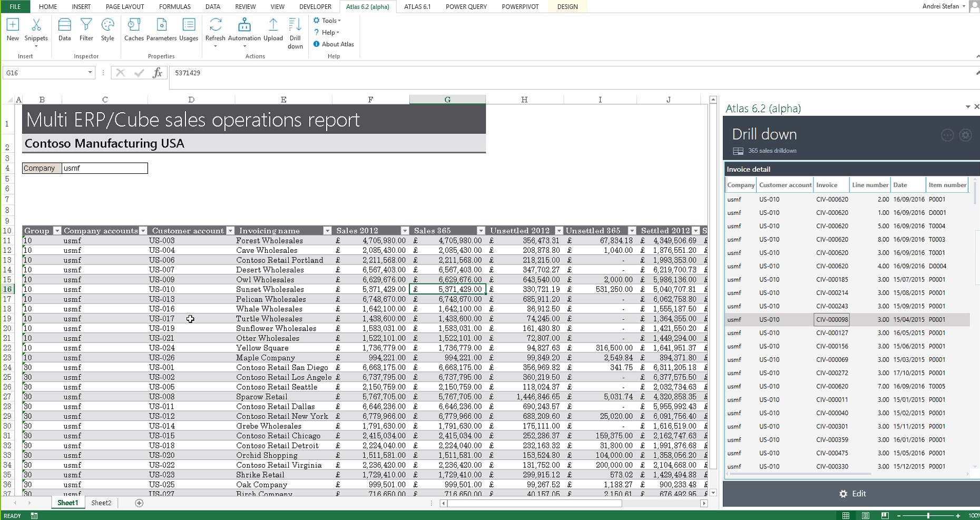
Task: Switch to the ATLAS 6.1 ribbon tab
Action: (x=417, y=6)
